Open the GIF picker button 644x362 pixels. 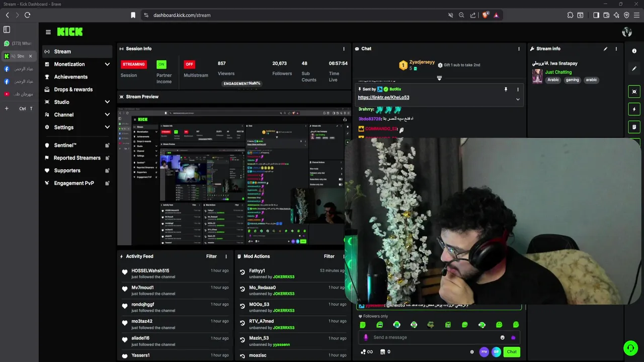[x=496, y=352]
